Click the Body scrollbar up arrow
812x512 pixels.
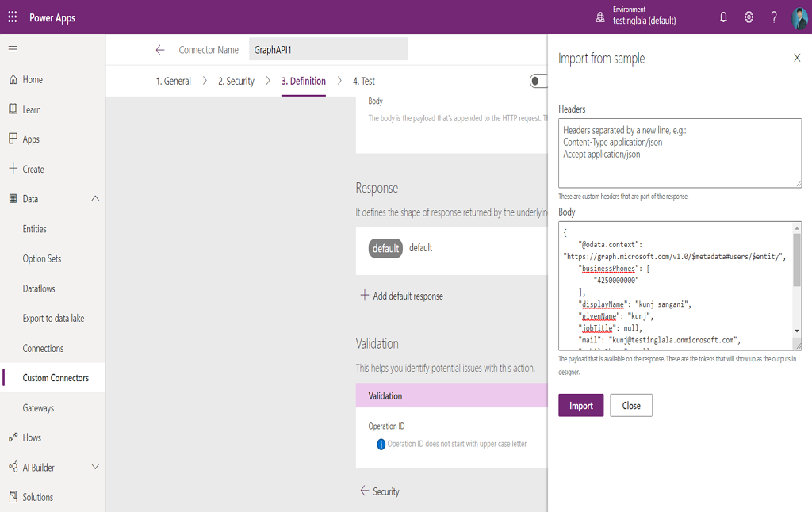(796, 227)
